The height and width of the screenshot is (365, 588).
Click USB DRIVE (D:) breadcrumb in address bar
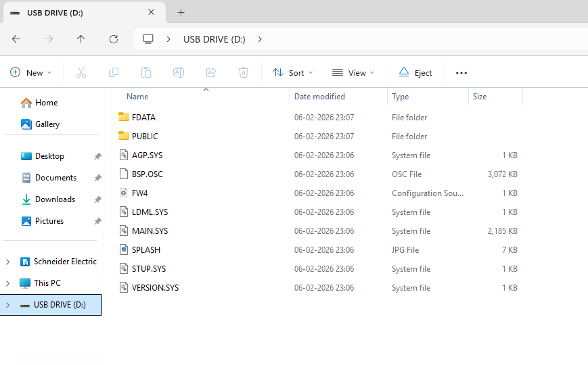pyautogui.click(x=214, y=39)
